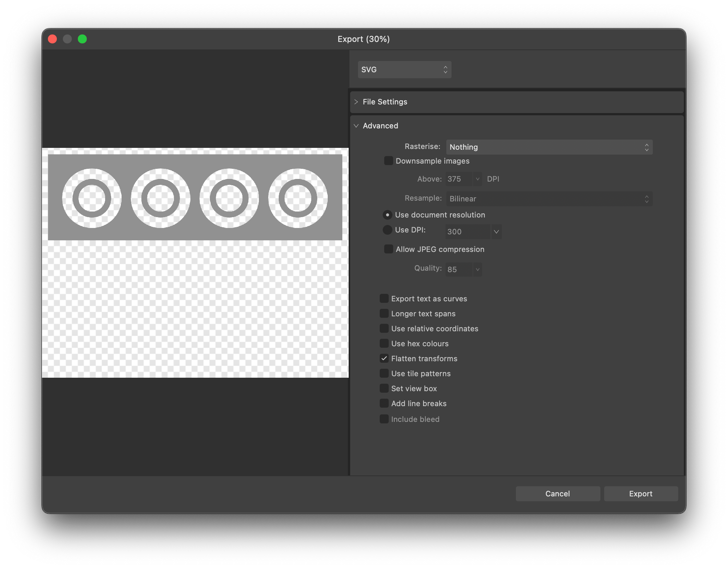Viewport: 728px width, 569px height.
Task: Click the Export button
Action: 641,494
